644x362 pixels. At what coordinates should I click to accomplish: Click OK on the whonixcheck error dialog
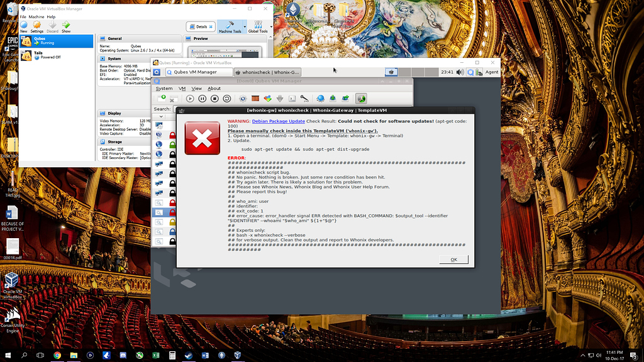pyautogui.click(x=454, y=259)
